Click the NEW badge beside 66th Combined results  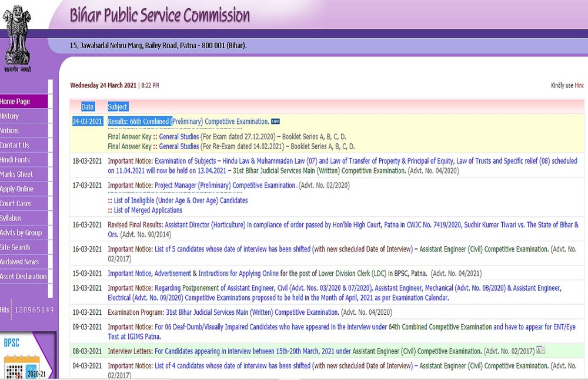(275, 122)
